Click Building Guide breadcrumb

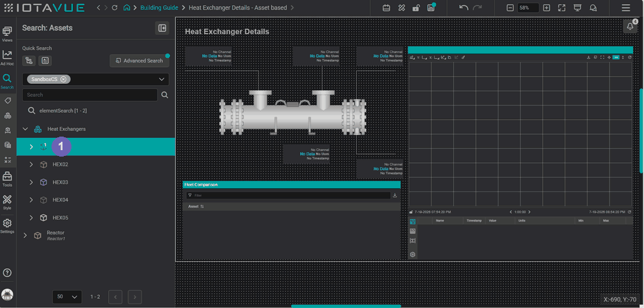tap(159, 7)
